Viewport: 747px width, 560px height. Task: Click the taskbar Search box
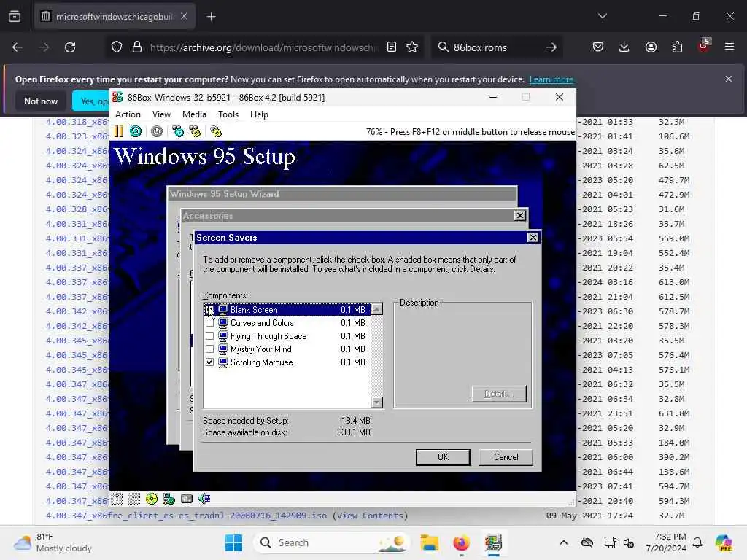coord(332,542)
